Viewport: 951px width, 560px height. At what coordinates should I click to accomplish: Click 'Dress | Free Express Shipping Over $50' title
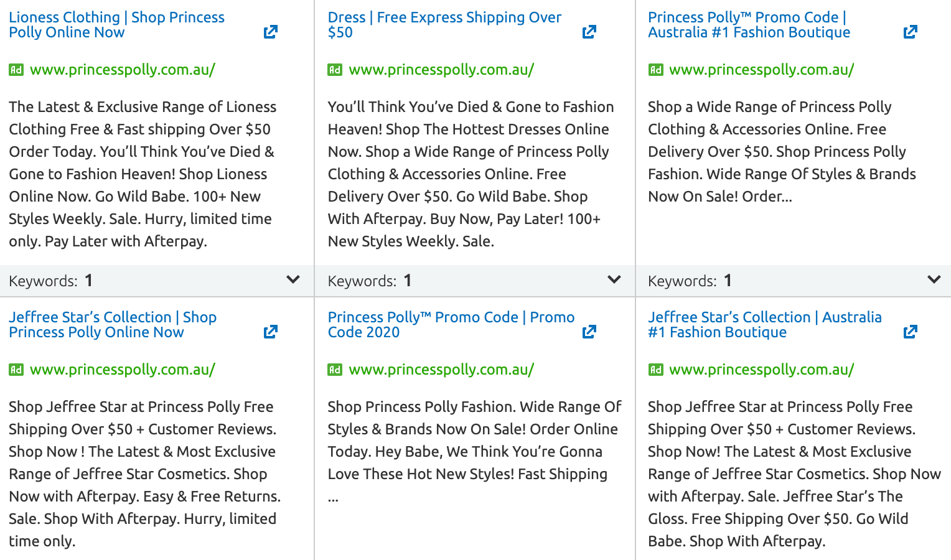444,25
